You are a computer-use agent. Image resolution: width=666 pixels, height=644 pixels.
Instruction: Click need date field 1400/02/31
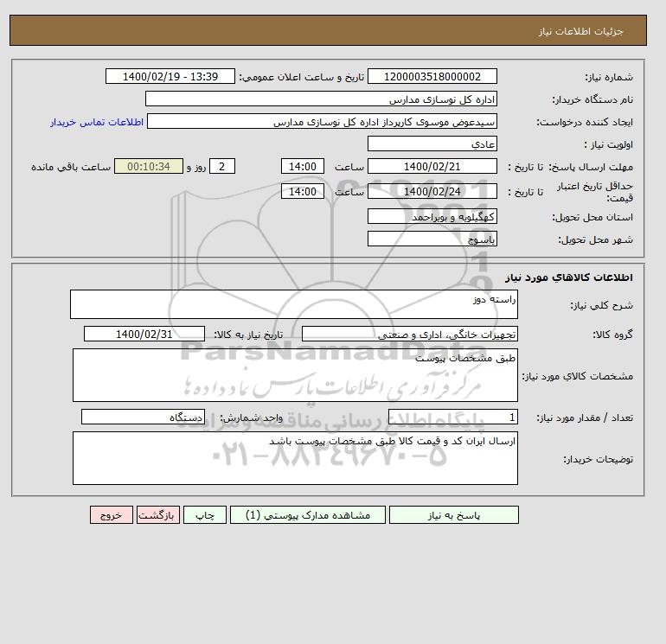[x=144, y=334]
